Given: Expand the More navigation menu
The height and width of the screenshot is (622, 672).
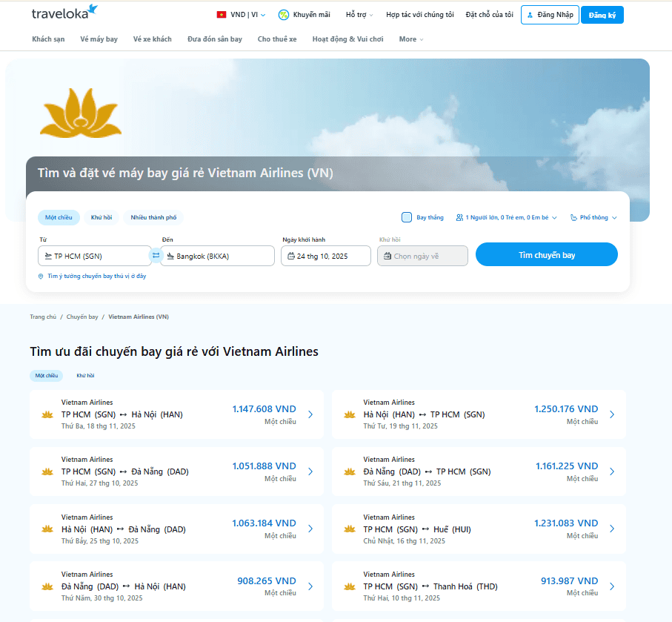Looking at the screenshot, I should pos(411,39).
